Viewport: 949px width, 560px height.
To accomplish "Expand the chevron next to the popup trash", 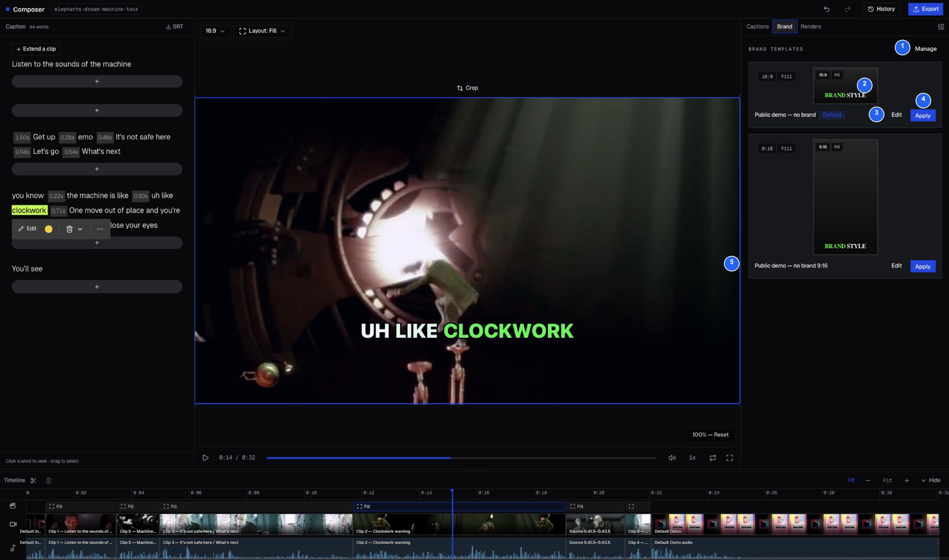I will (80, 229).
